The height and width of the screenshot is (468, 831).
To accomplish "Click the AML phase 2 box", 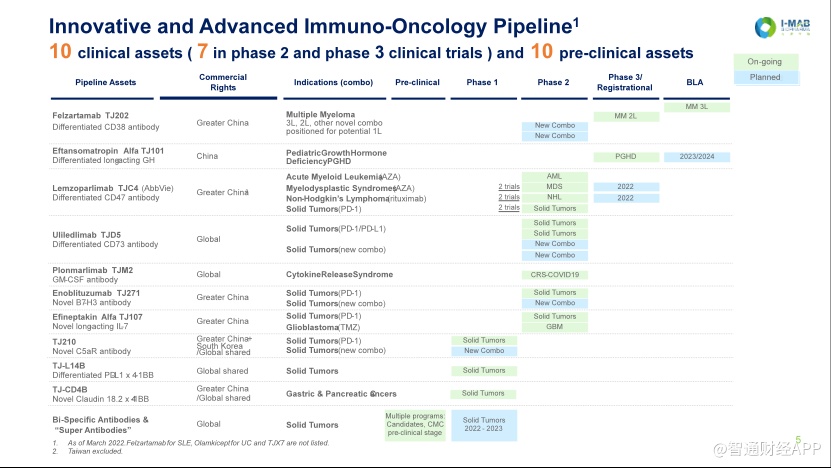I will coord(555,176).
